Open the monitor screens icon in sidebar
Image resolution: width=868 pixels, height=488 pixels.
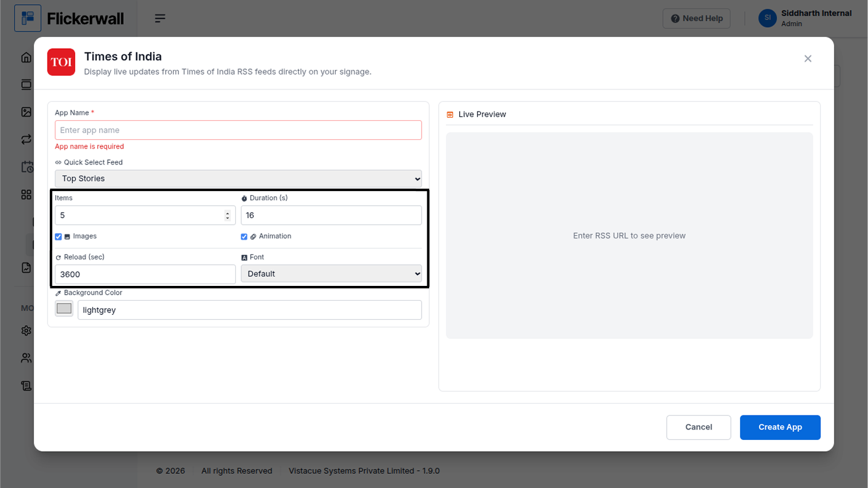pyautogui.click(x=26, y=84)
